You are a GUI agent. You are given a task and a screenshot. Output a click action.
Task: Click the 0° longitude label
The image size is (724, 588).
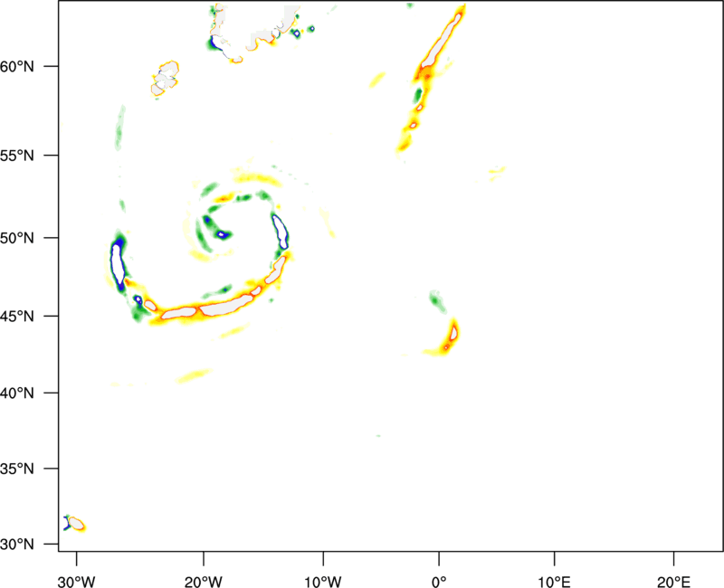tap(439, 582)
